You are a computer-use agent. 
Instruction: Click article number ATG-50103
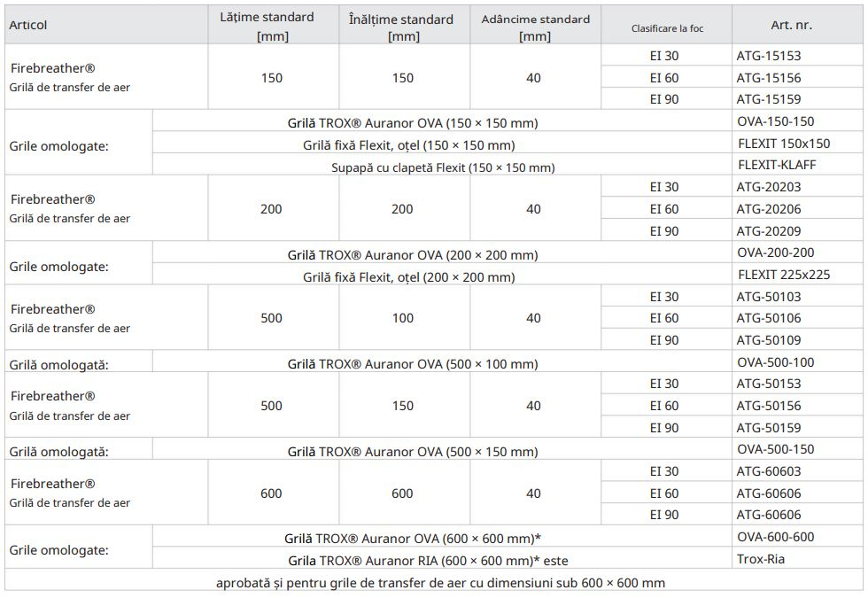768,297
